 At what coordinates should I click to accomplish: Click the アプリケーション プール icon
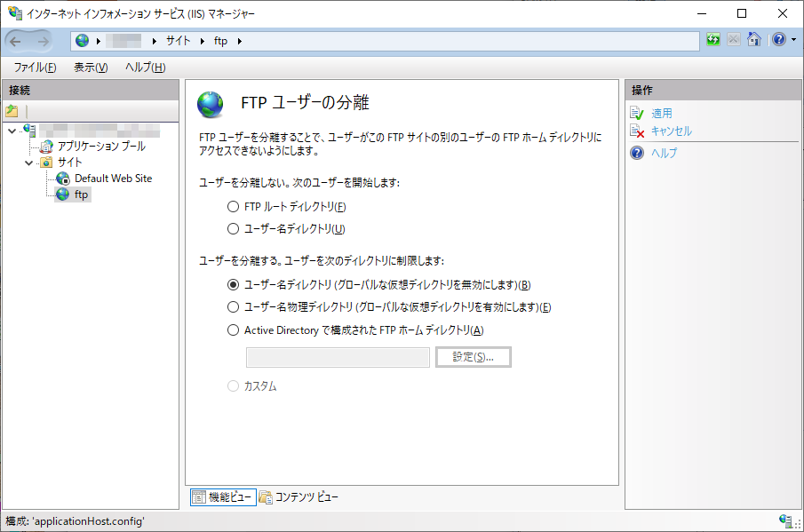47,147
